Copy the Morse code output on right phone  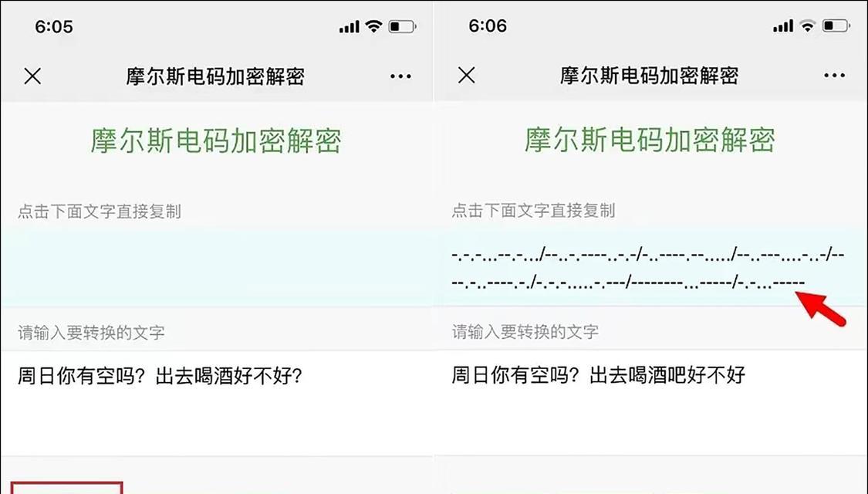coord(648,269)
